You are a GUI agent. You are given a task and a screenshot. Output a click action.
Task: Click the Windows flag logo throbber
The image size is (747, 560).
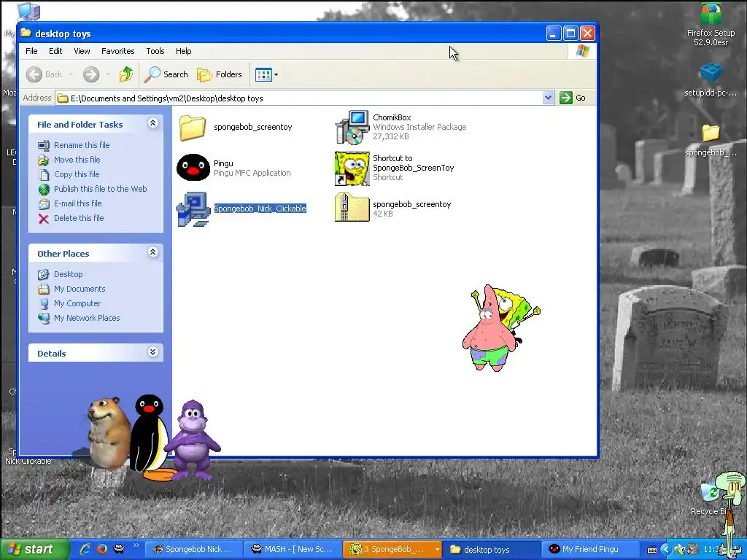tap(582, 51)
